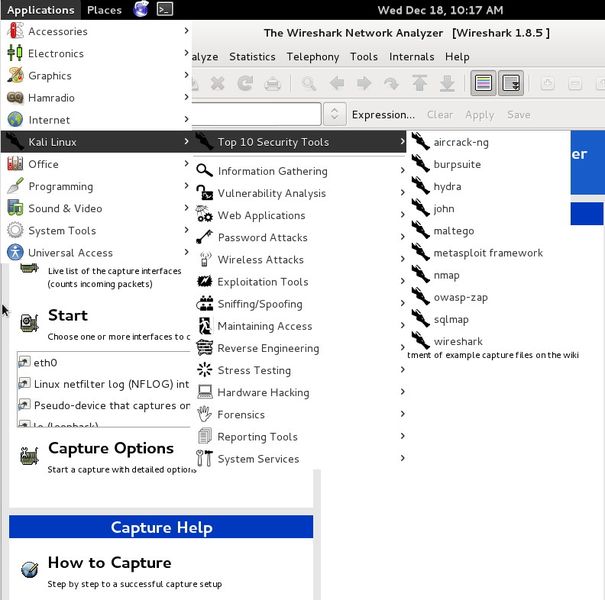
Task: Click the Go to last packet icon
Action: click(x=447, y=83)
